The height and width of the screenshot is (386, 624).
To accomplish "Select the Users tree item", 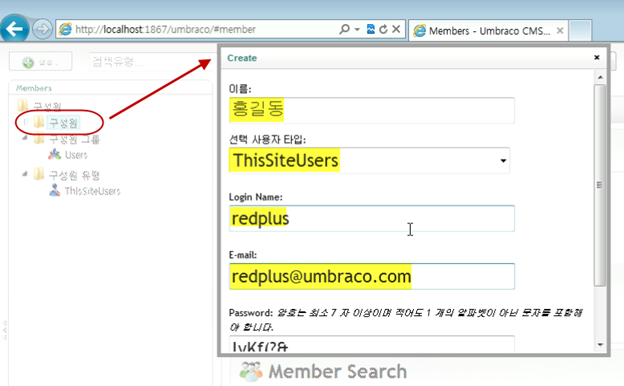I will 76,155.
